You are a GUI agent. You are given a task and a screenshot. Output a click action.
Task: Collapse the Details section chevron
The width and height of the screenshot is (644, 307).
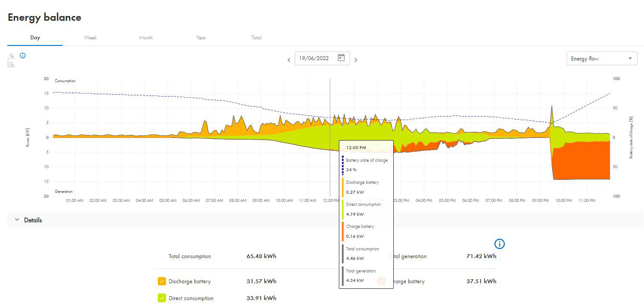coord(17,220)
